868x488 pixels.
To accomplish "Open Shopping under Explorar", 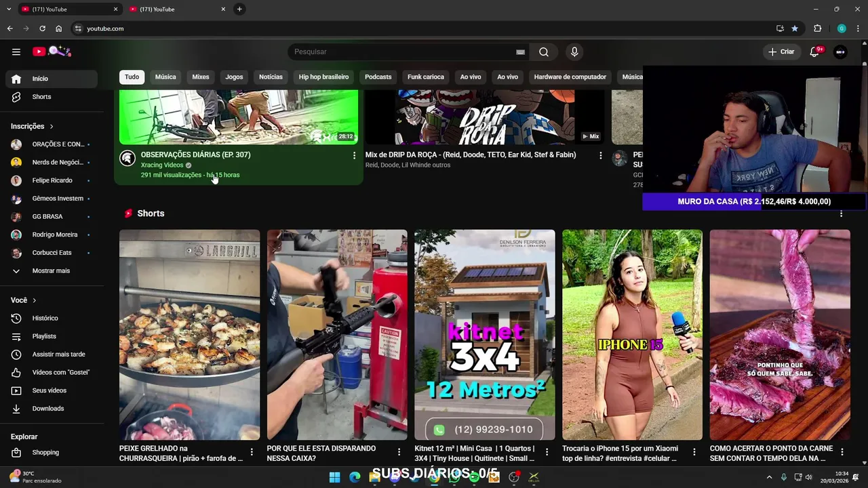I will [x=52, y=452].
